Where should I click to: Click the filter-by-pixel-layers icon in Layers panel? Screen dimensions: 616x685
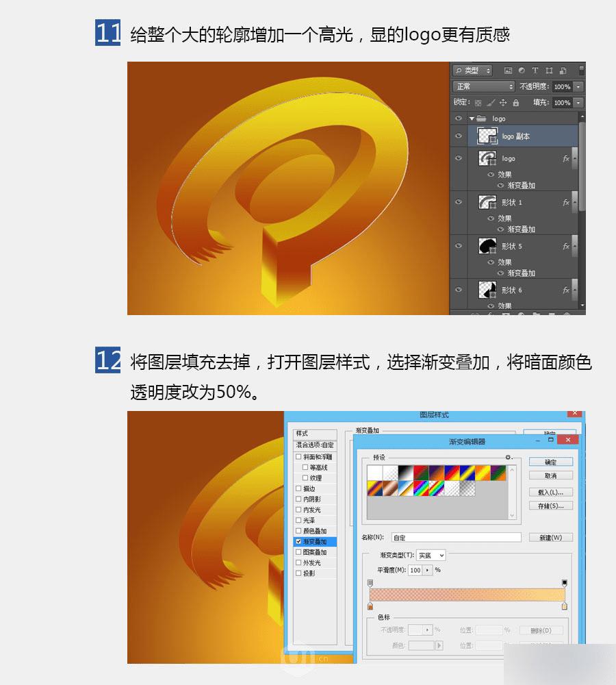509,71
